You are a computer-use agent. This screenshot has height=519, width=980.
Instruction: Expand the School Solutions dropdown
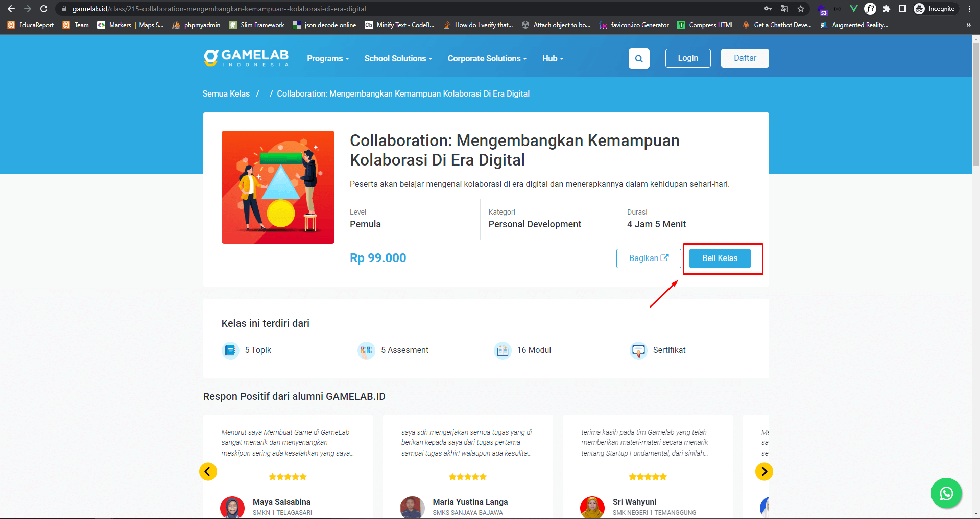point(398,58)
